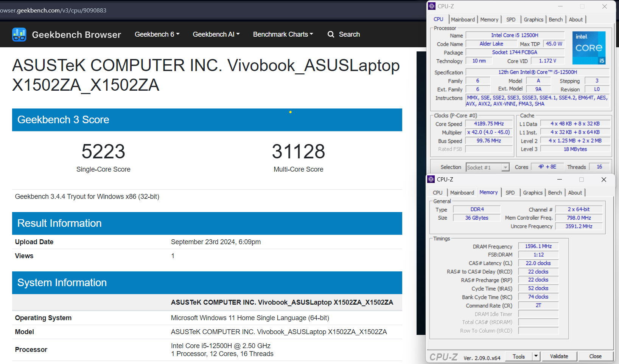
Task: Click the Geekbench Browser title link
Action: (x=76, y=35)
